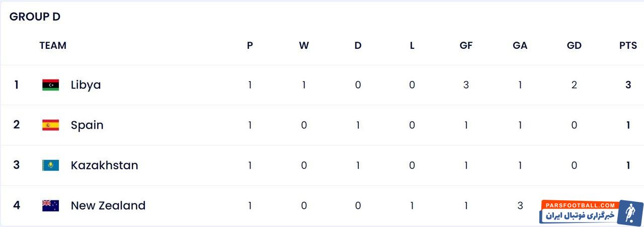Click the Kazakhstan flag icon
Screen dimensions: 644x227
[x=50, y=166]
